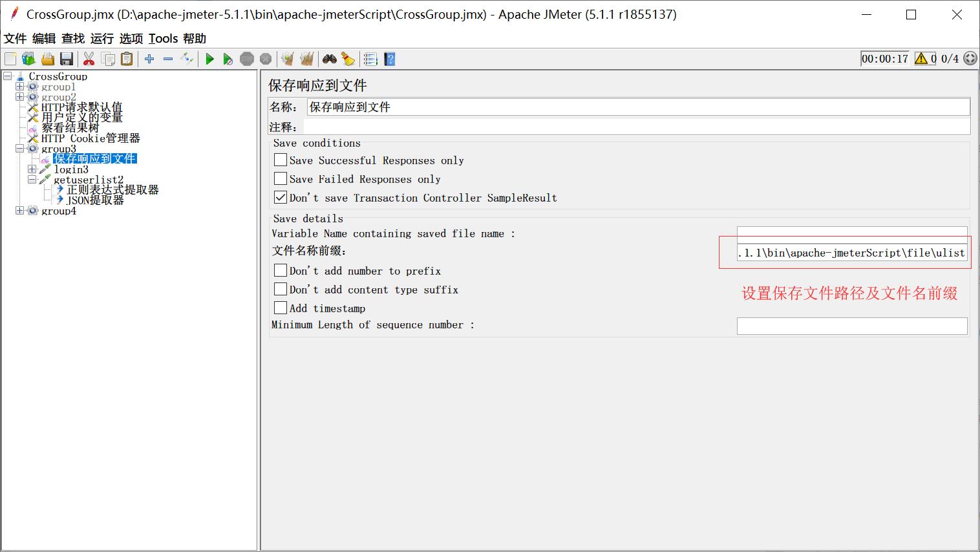Click the Minimum Length of sequence number field
Viewport: 980px width, 552px height.
click(x=851, y=326)
